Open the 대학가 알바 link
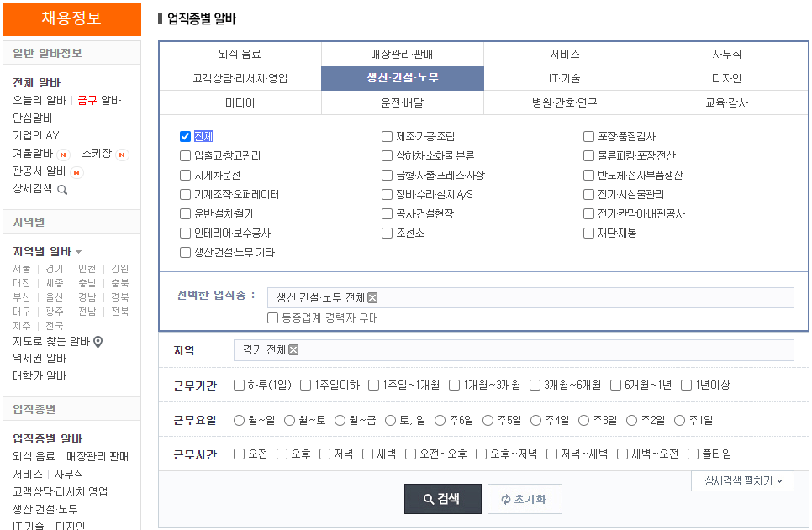812x530 pixels. [x=40, y=375]
